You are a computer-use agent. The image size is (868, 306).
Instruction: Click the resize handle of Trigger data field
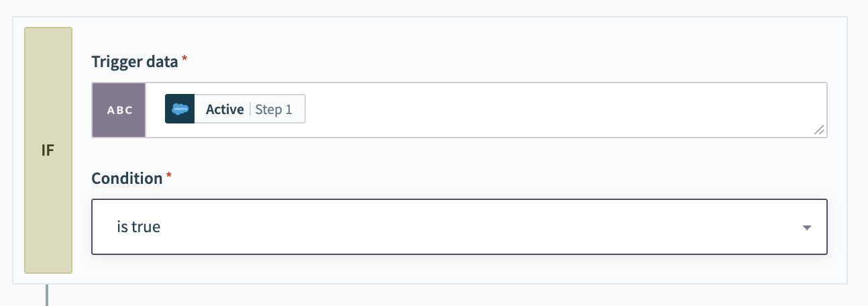(819, 130)
